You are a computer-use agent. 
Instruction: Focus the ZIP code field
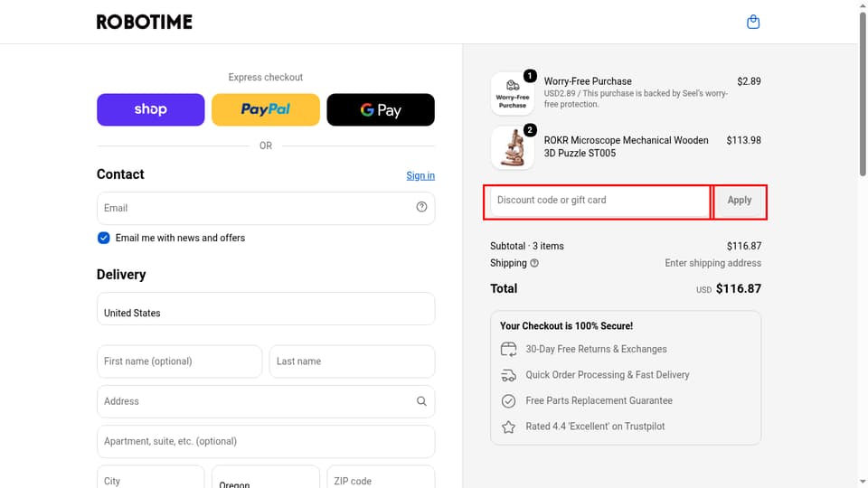coord(381,477)
